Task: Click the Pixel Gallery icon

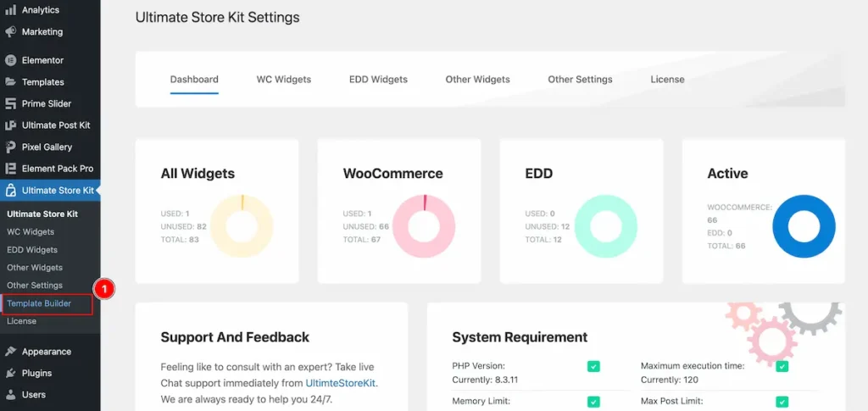Action: point(10,147)
